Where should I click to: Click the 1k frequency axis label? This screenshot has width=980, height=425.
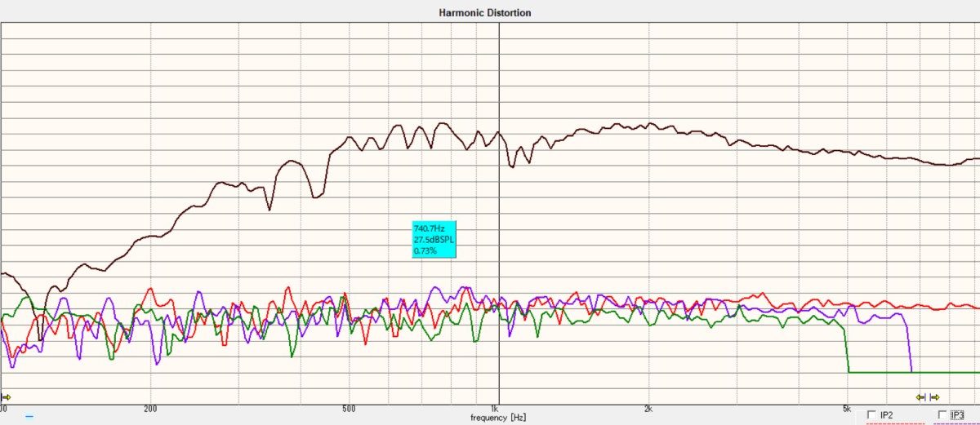(x=494, y=407)
